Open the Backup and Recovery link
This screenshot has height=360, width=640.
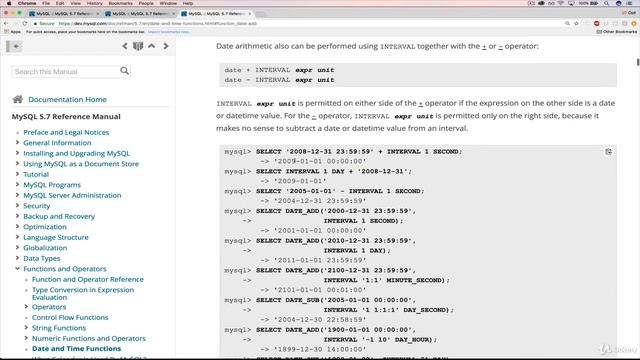[59, 216]
